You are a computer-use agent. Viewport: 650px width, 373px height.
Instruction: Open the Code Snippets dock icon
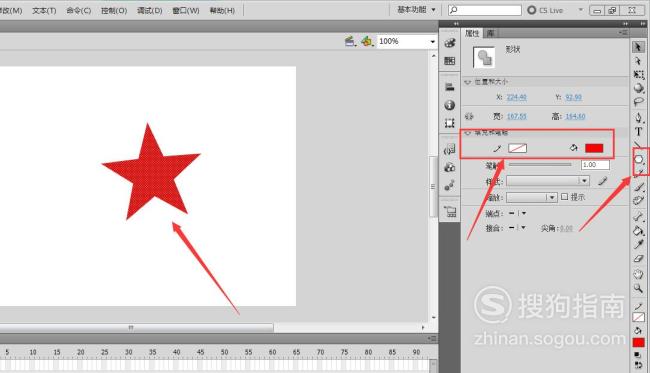[450, 149]
